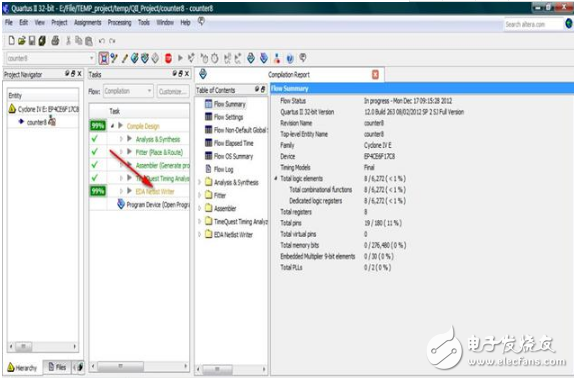Image resolution: width=574 pixels, height=378 pixels.
Task: Click the Cut scissors icon
Action: point(68,40)
